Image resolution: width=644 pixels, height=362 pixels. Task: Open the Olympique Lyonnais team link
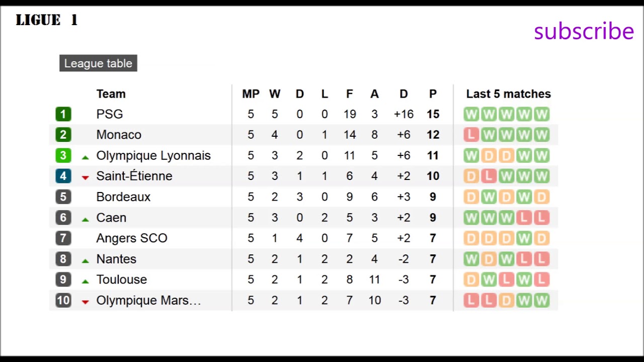click(x=153, y=155)
